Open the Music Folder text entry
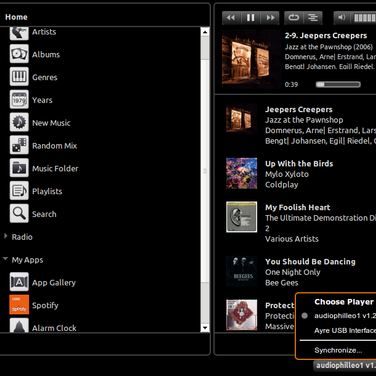Screen dimensions: 376x376 (55, 168)
